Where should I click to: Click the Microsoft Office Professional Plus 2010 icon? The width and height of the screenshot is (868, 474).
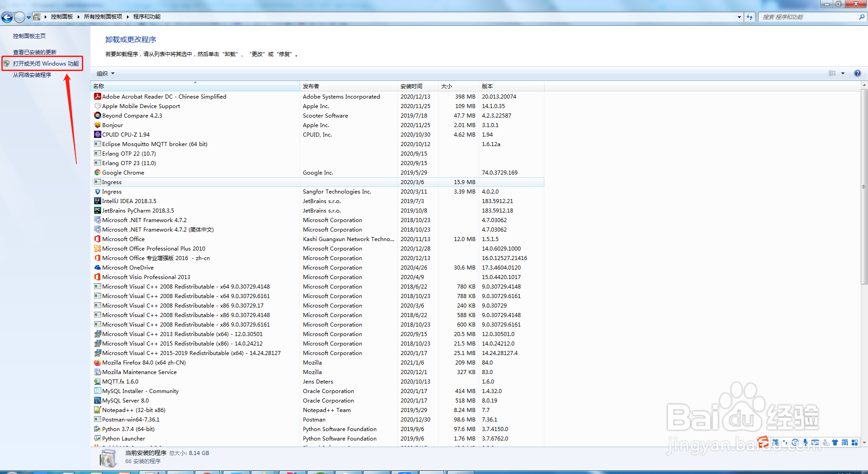click(97, 248)
